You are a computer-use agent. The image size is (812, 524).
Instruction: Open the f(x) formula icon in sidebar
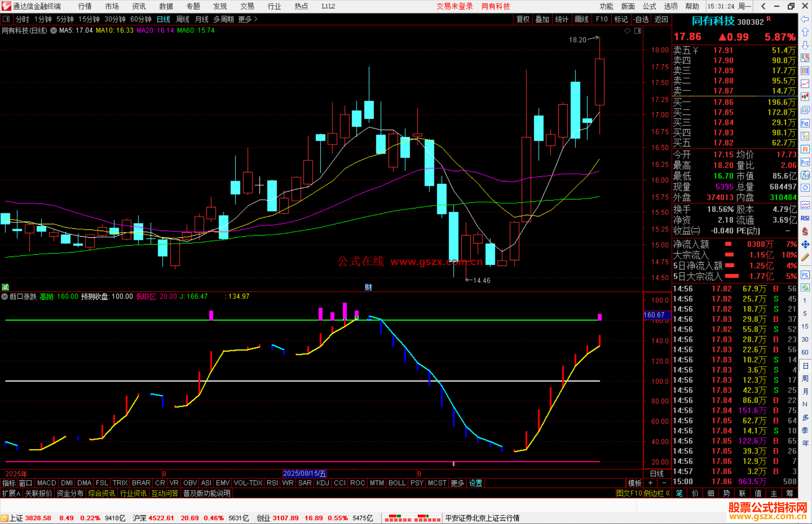point(805,175)
